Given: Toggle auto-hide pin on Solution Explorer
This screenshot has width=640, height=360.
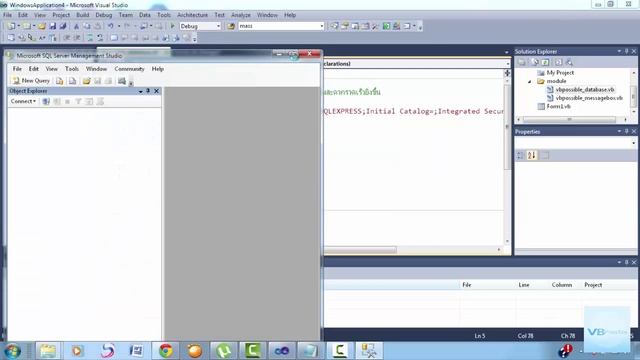Looking at the screenshot, I should coord(626,51).
